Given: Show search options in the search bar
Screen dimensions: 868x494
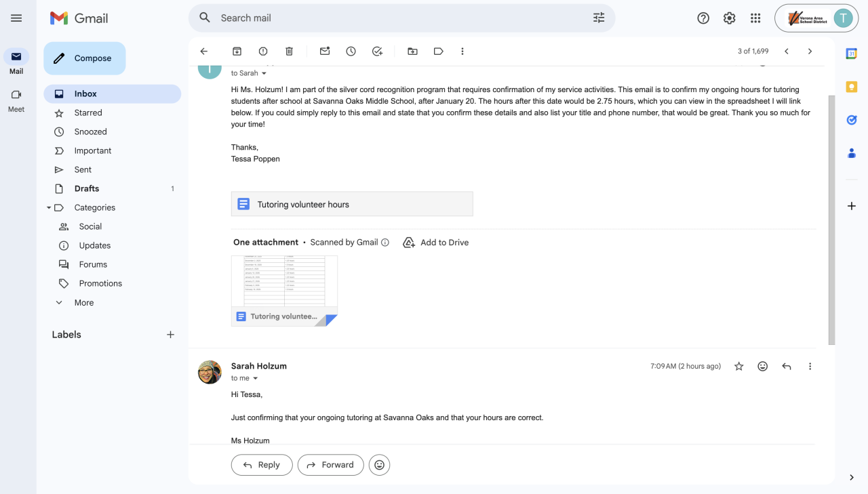Looking at the screenshot, I should coord(599,18).
